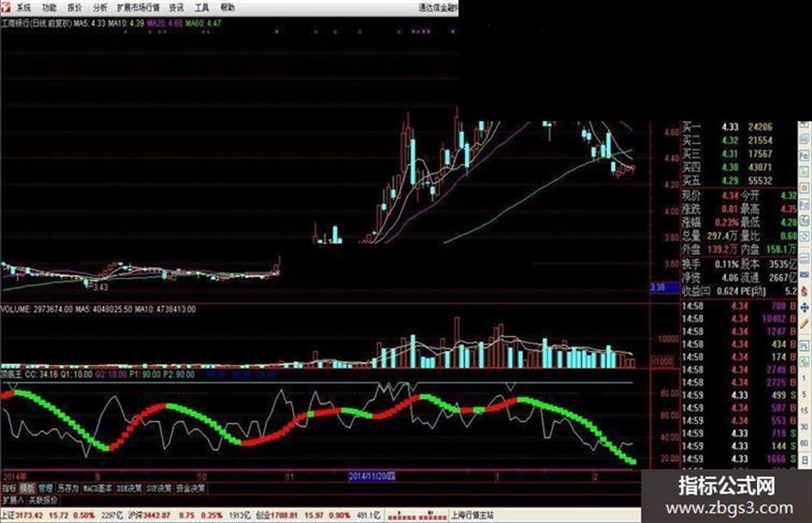Screen dimensions: 812x523
Task: Click the 总量 297.4万 value
Action: pos(723,236)
